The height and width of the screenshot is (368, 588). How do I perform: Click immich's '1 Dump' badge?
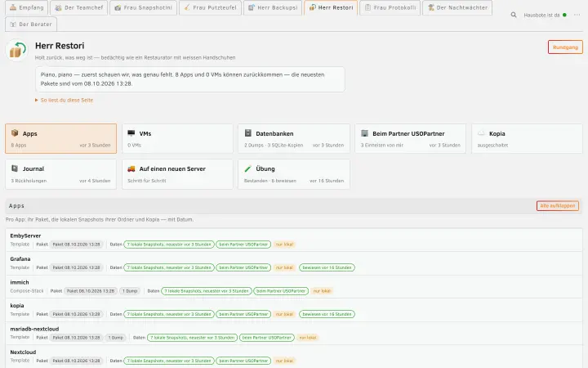pyautogui.click(x=130, y=291)
